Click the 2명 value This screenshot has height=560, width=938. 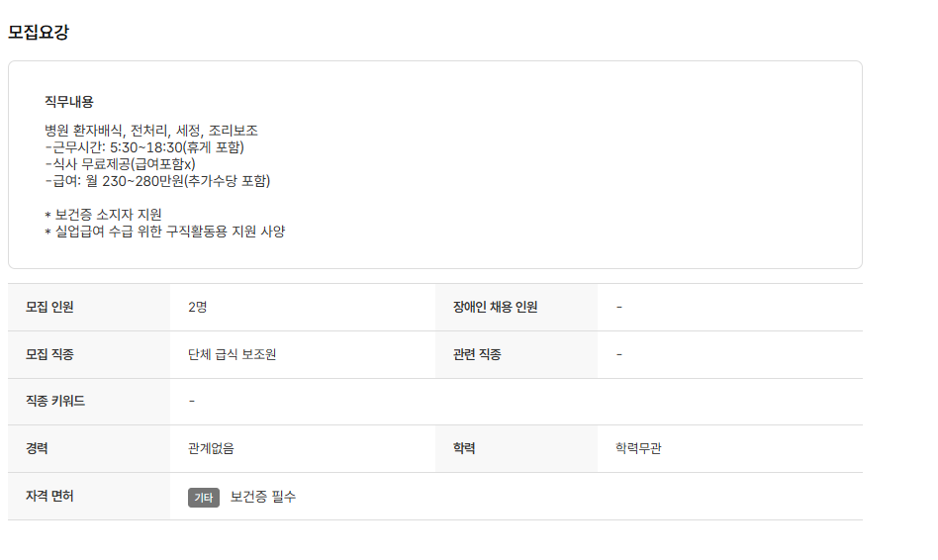pos(197,307)
